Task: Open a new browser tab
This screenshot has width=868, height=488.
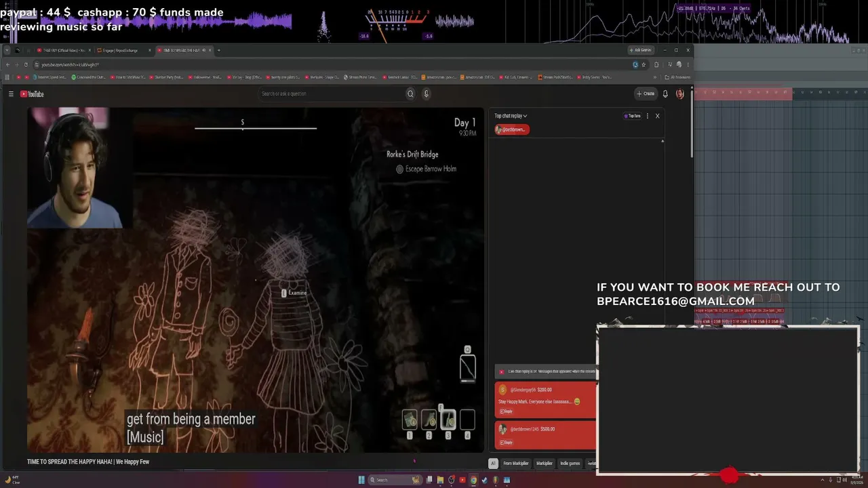Action: click(218, 50)
